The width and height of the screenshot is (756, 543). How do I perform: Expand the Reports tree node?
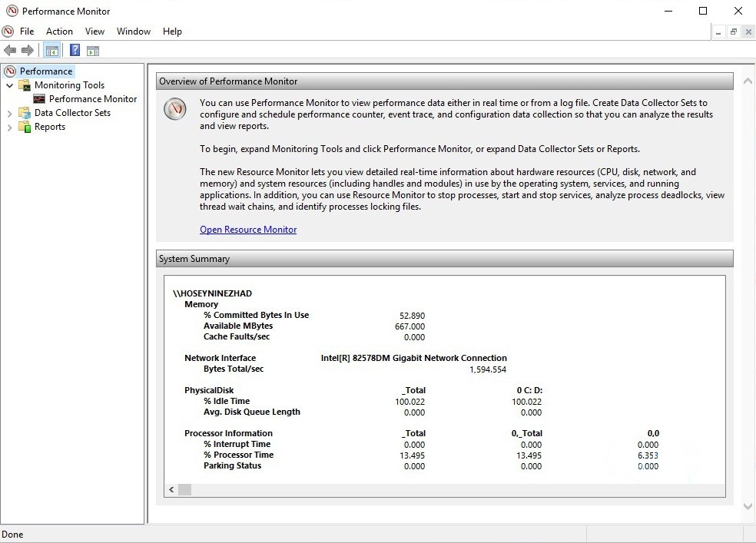tap(10, 127)
